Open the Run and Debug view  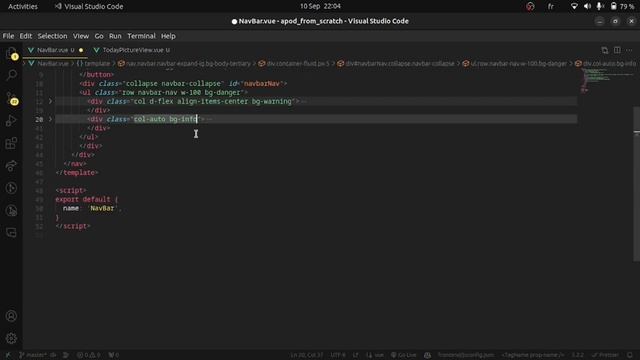pyautogui.click(x=11, y=120)
